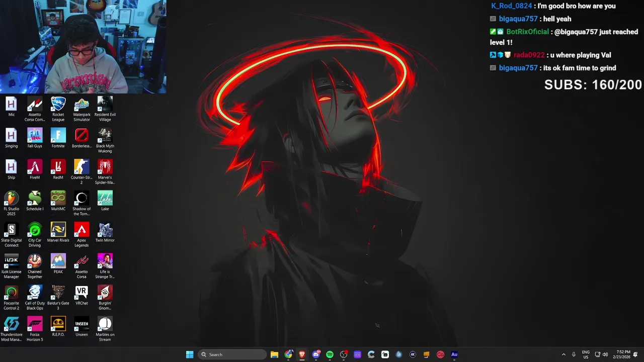The width and height of the screenshot is (644, 362).
Task: Select the Black Myth Wukong icon
Action: 105,141
